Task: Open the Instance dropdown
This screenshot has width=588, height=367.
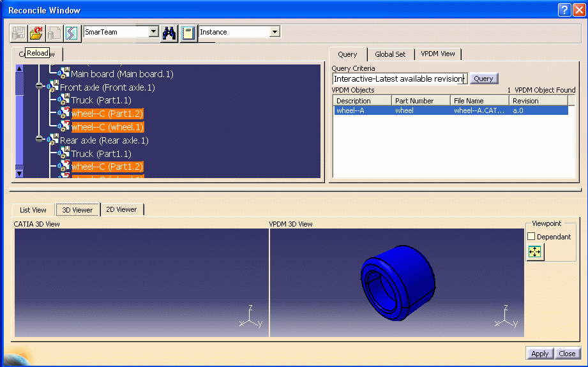Action: 275,32
